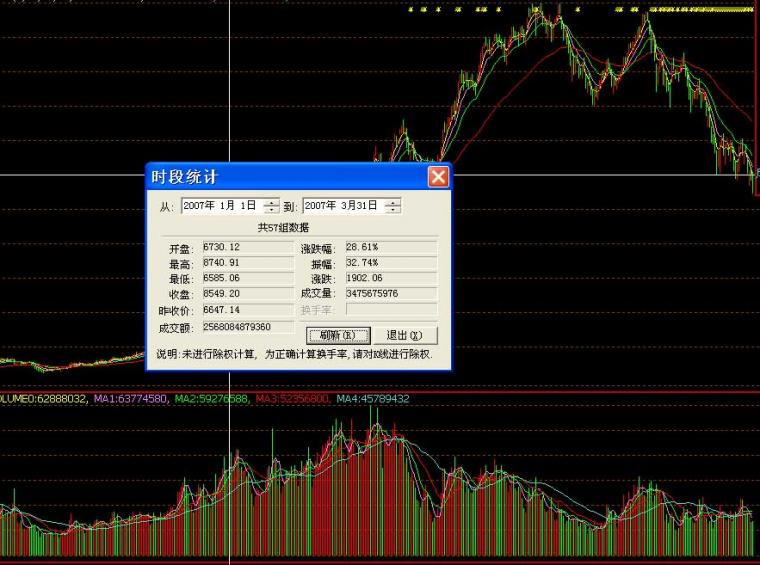The height and width of the screenshot is (565, 760).
Task: Click the 刷新(R) refresh button
Action: 338,335
